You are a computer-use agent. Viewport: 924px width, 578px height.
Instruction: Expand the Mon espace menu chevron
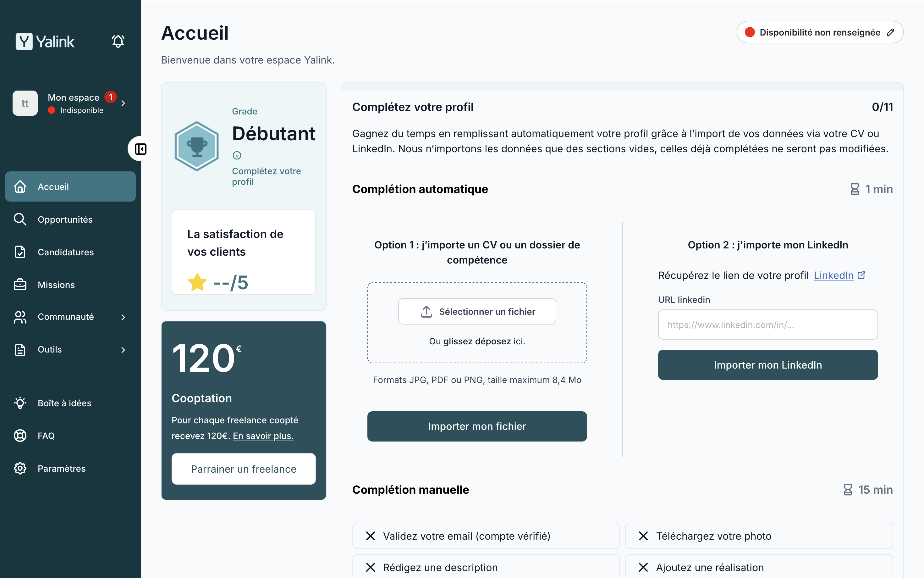tap(123, 103)
